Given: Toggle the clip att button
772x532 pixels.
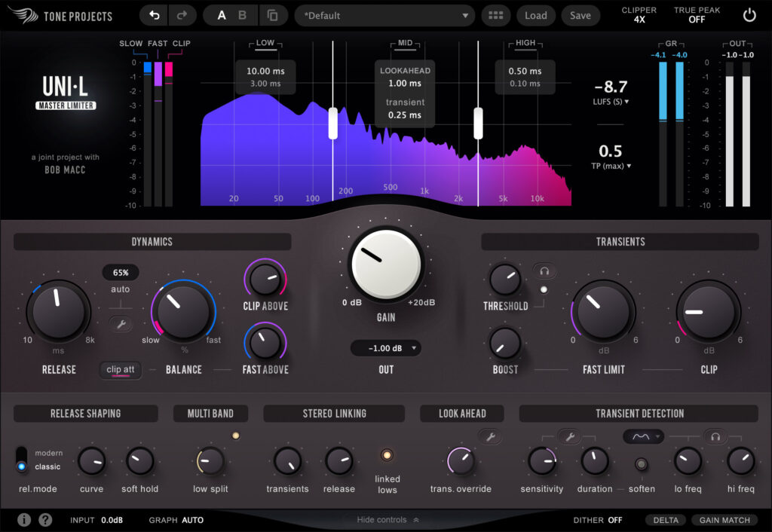Looking at the screenshot, I should pos(121,370).
